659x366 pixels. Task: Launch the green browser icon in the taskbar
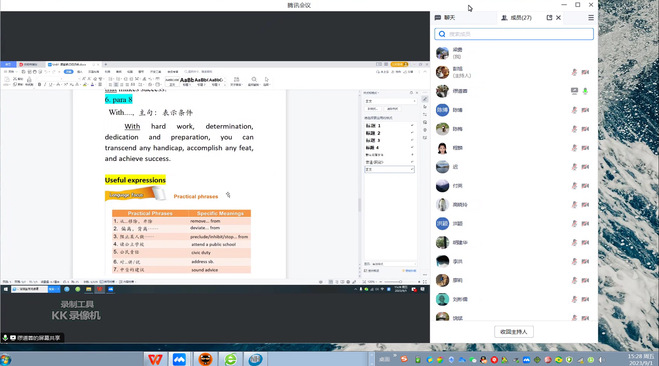click(230, 359)
